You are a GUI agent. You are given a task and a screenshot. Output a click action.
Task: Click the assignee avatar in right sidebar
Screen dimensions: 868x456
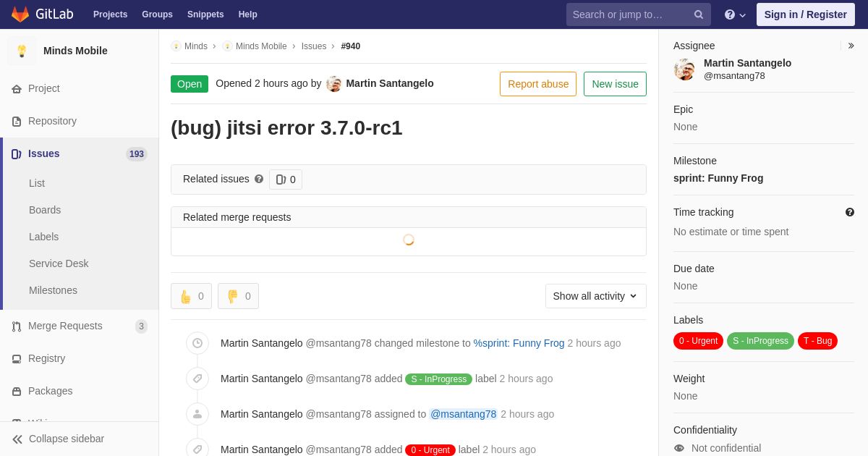click(684, 69)
